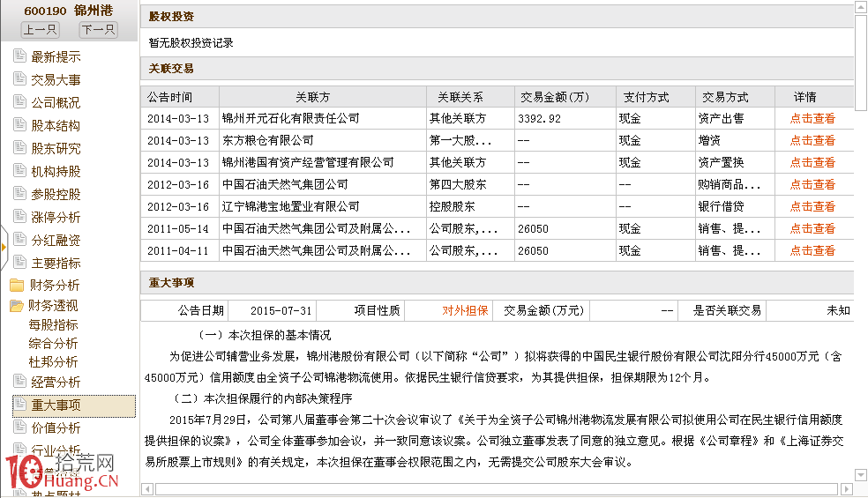Click the document icon beside 价值分析
868x498 pixels.
[x=19, y=427]
